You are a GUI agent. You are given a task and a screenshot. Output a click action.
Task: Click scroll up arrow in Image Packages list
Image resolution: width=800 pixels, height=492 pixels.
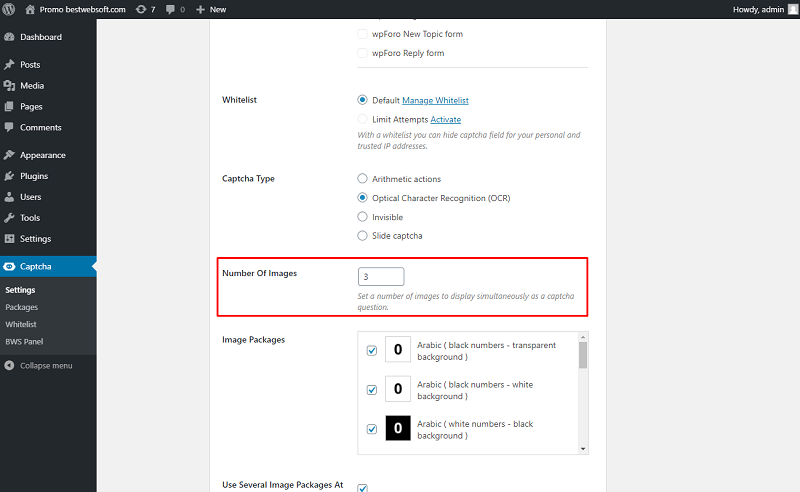click(583, 337)
